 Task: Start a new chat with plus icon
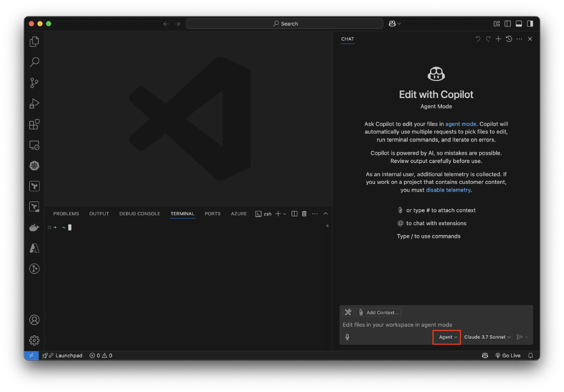click(x=498, y=39)
